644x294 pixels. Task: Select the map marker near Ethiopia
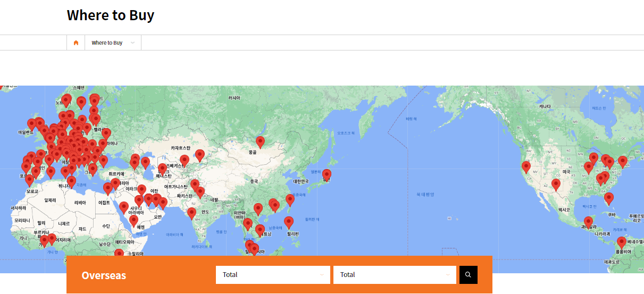pyautogui.click(x=119, y=254)
